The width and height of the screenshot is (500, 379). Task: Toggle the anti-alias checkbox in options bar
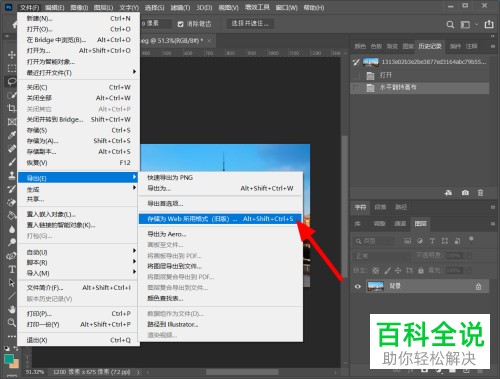[x=180, y=24]
